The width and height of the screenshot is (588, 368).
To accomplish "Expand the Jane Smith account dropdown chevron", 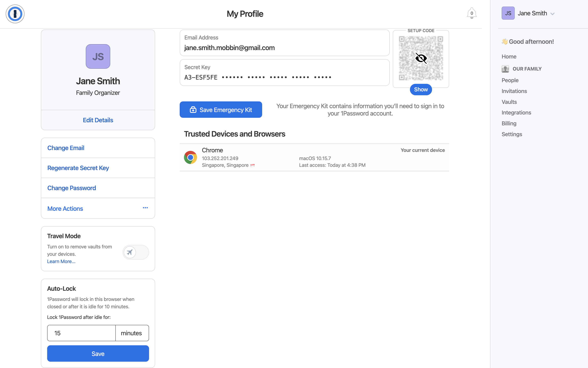I will [552, 14].
